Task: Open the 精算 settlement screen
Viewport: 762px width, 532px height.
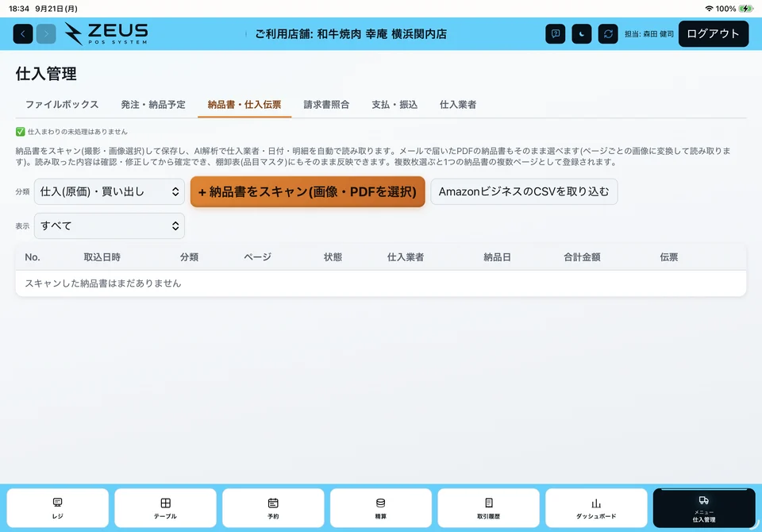Action: point(381,508)
